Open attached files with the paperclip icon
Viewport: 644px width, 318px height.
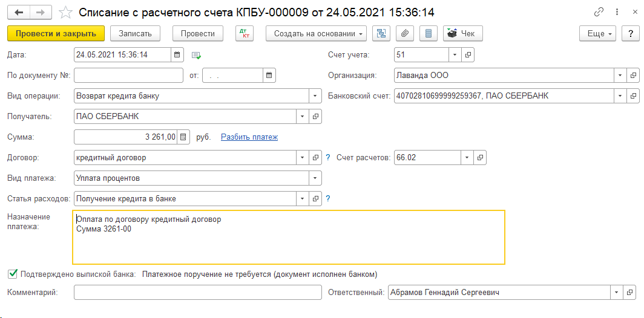coord(405,34)
